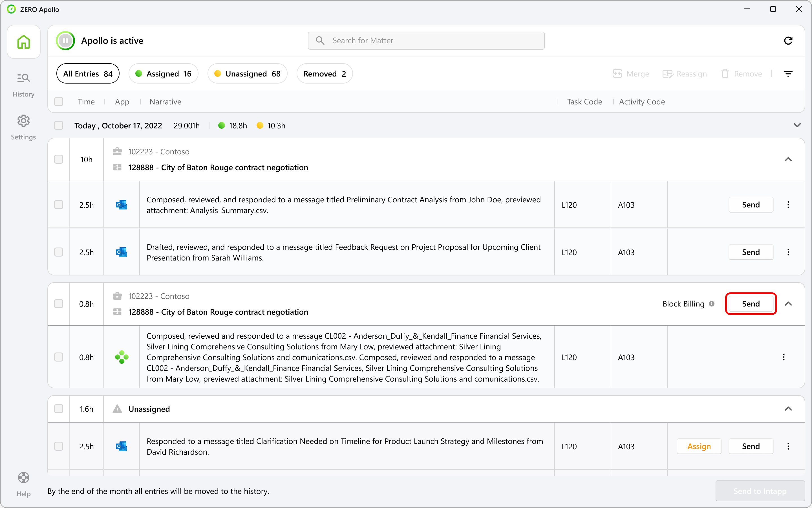Click the Task Code column header
Image resolution: width=812 pixels, height=508 pixels.
pos(584,102)
